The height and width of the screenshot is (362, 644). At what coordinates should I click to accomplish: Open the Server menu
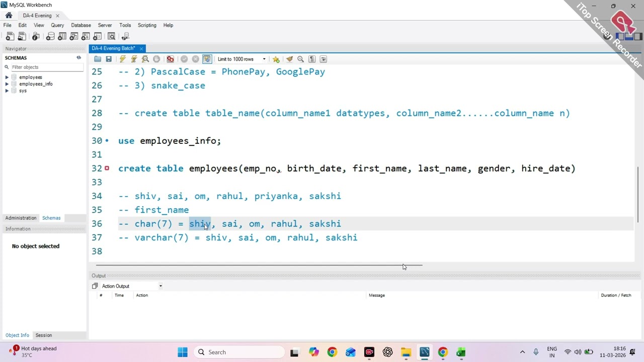105,25
